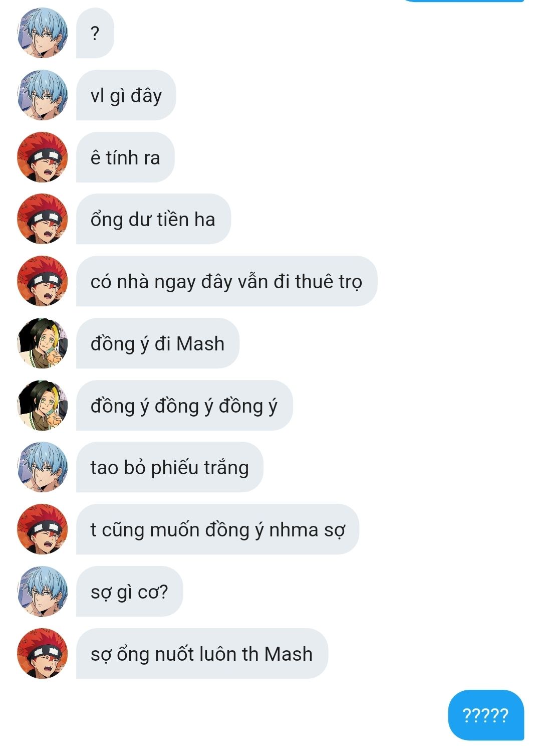
Task: Select the 'đồng ý đi Mash' bubble
Action: coord(158,343)
